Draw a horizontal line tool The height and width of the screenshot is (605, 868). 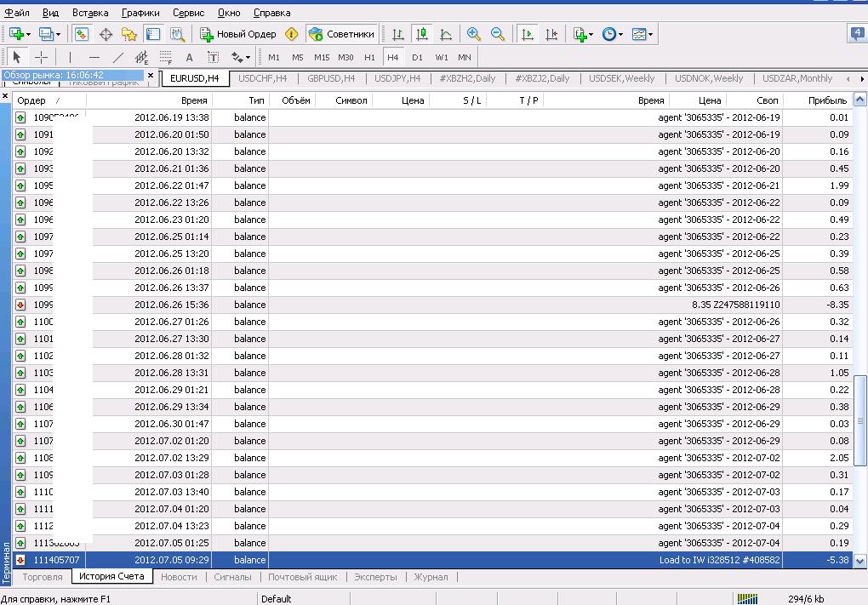pyautogui.click(x=94, y=57)
